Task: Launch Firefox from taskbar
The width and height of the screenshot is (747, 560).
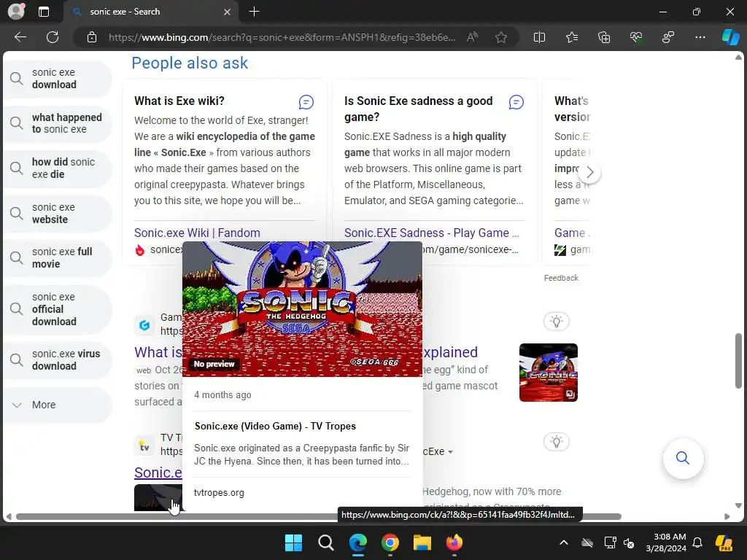Action: (454, 542)
